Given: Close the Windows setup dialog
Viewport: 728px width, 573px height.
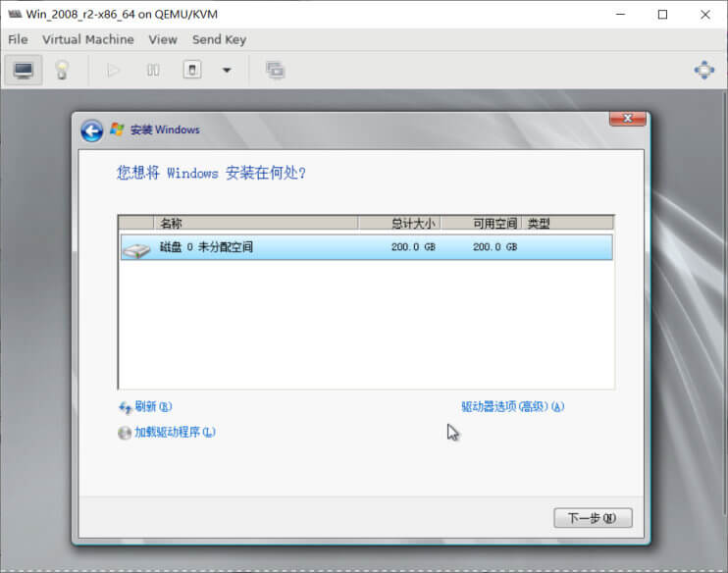Looking at the screenshot, I should (x=627, y=119).
